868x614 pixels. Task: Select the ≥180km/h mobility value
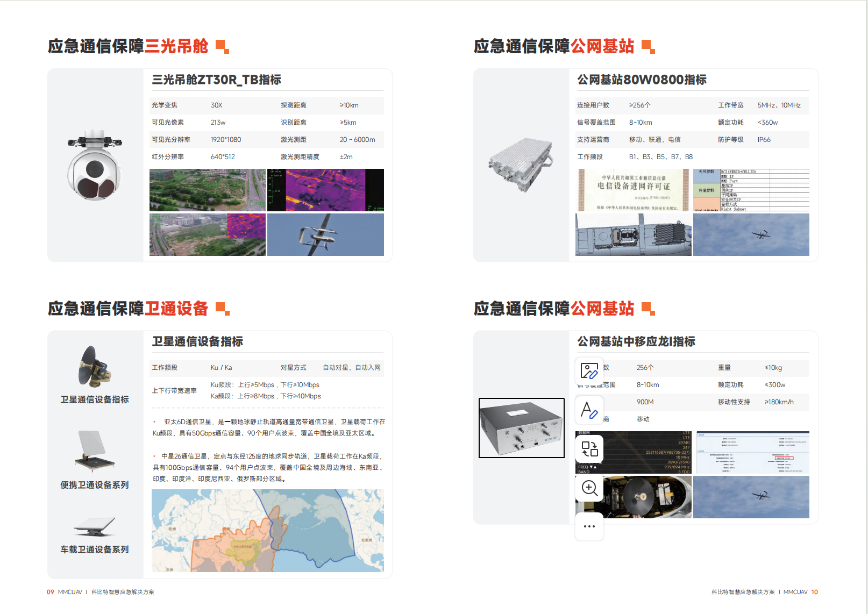(779, 402)
